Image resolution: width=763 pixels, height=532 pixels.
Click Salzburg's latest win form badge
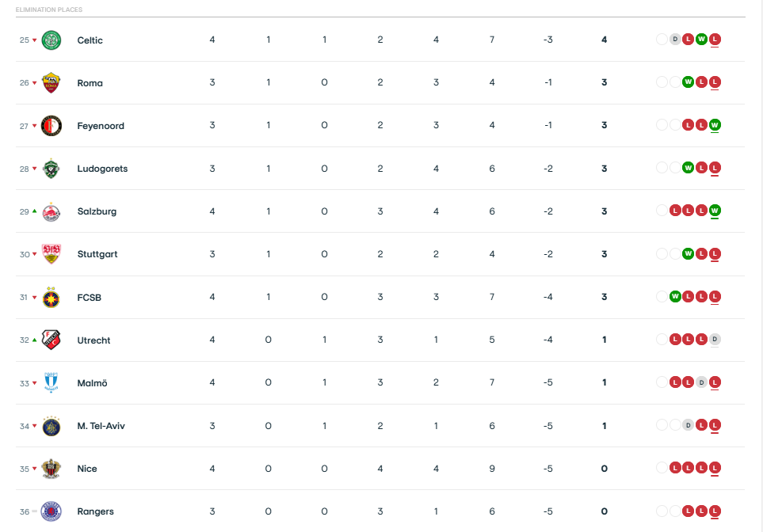click(x=715, y=211)
